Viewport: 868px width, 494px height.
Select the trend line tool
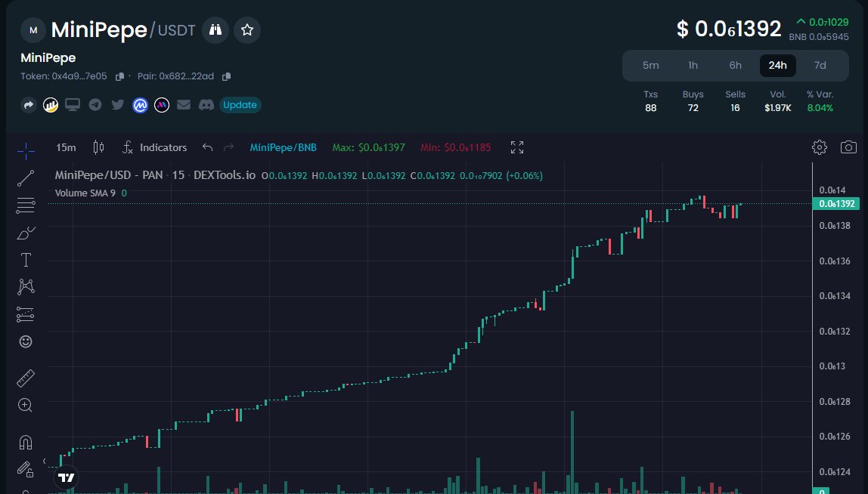pos(26,178)
